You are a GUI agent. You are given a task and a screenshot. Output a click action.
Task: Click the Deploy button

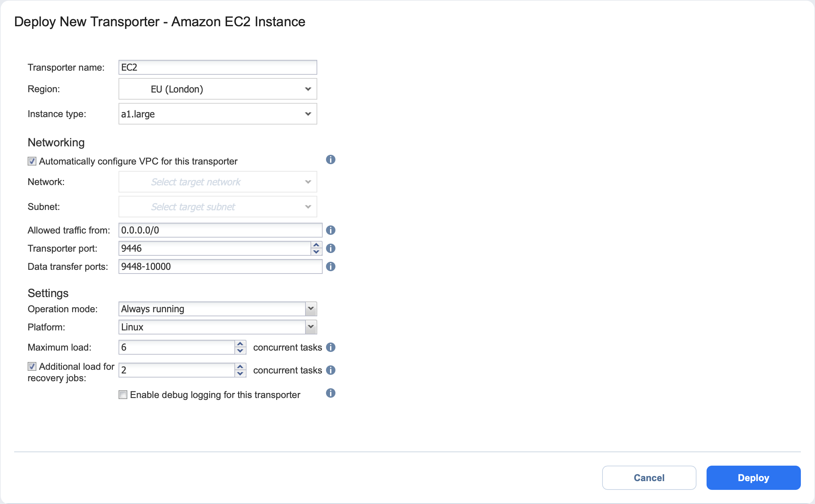pos(753,478)
